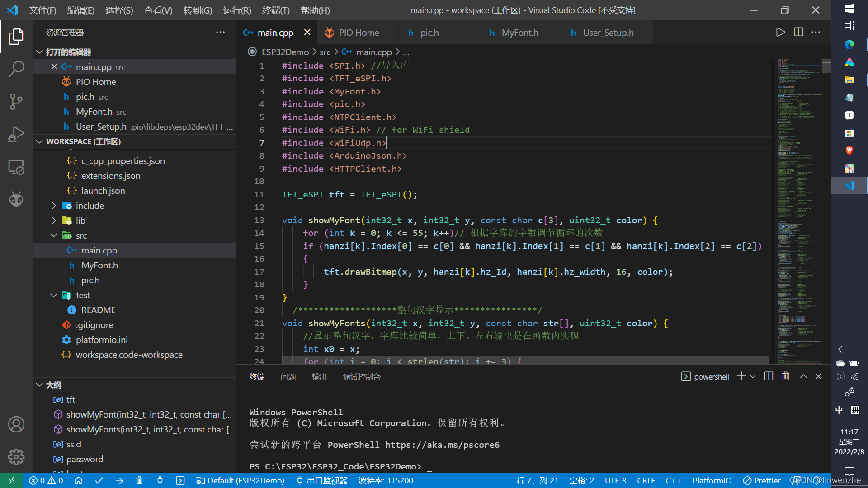This screenshot has height=488, width=868.
Task: Split the editor to the right
Action: (798, 32)
